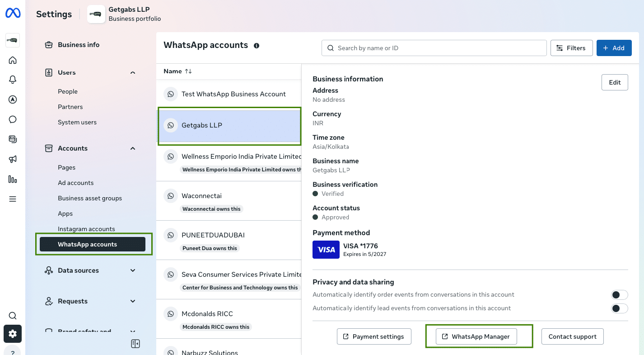Click WhatsApp icon beside PUNEETDUADUBAI
Viewport: 644px width, 355px height.
(171, 235)
